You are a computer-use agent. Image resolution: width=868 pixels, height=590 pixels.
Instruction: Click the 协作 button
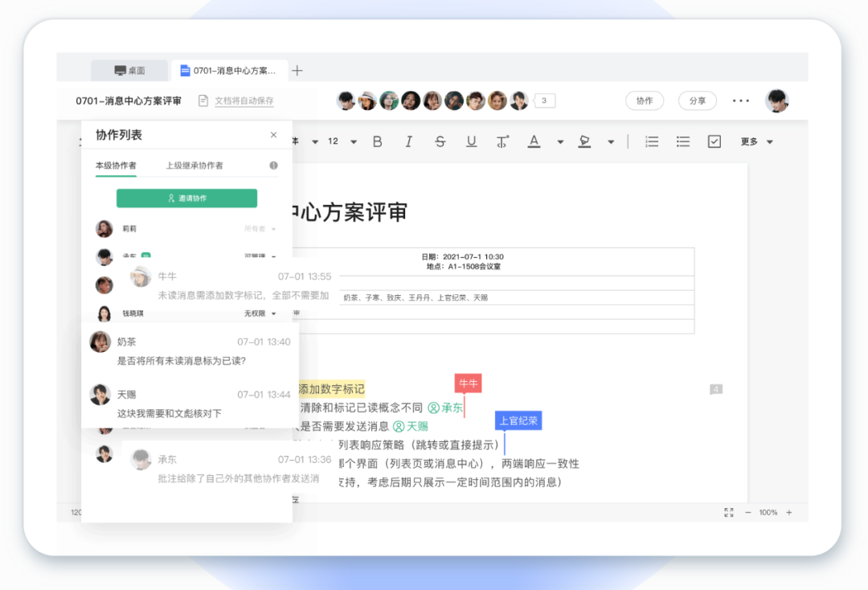pos(645,100)
